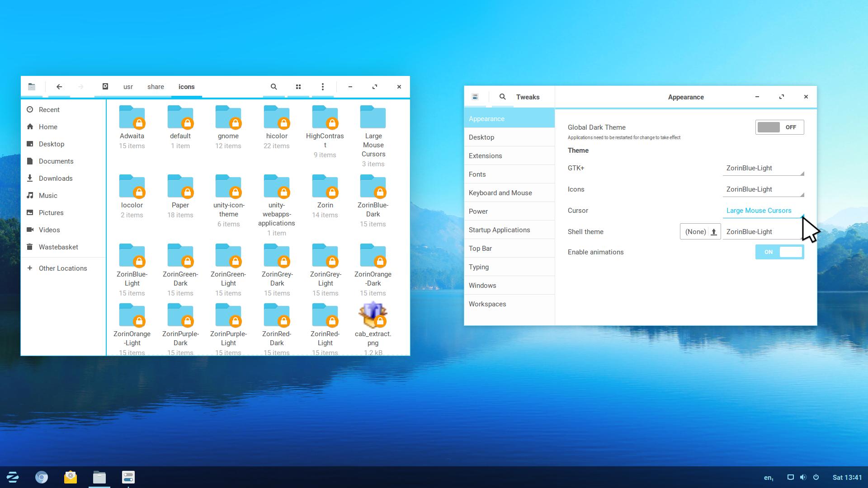Launch Chromium browser from the taskbar
This screenshot has width=868, height=488.
coord(42,477)
